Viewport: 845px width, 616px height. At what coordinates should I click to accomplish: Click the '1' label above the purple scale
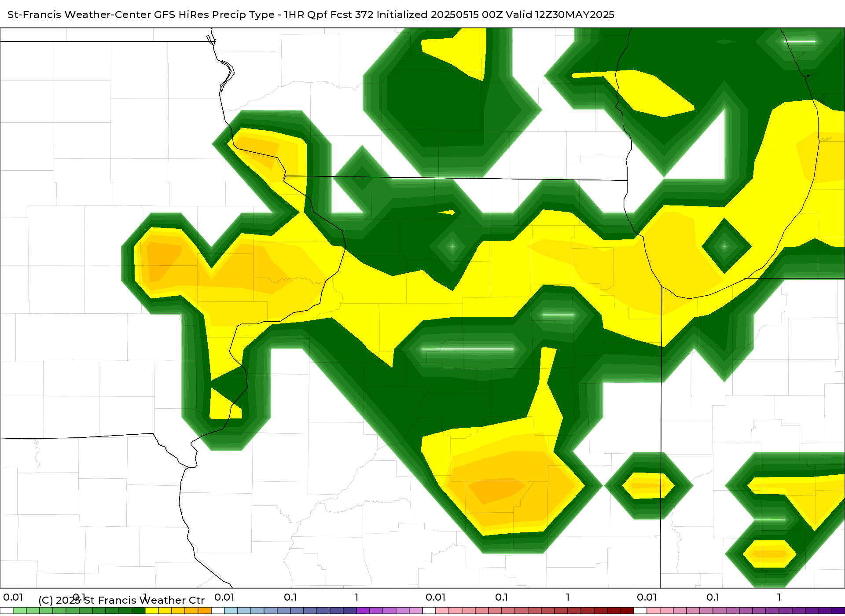(779, 597)
